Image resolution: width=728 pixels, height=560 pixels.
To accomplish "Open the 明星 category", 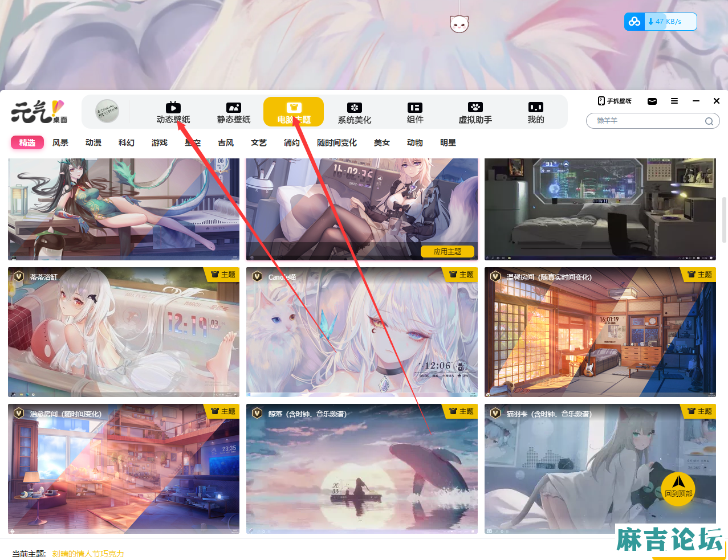I will (x=448, y=142).
